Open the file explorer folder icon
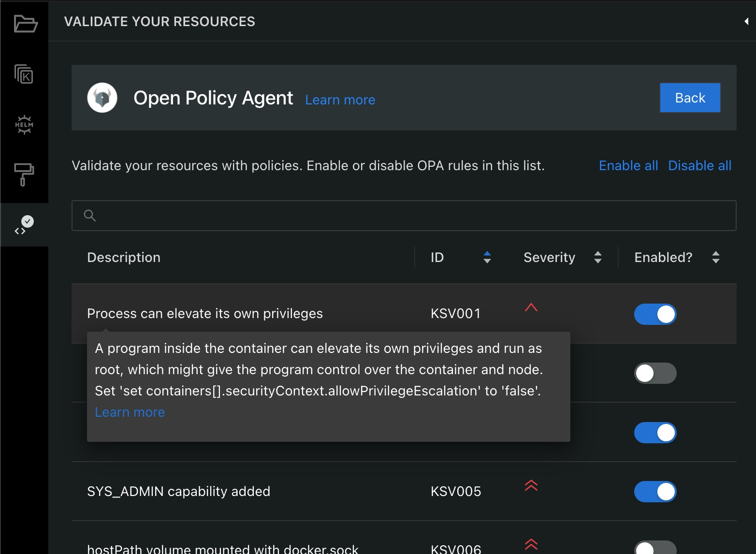 25,23
